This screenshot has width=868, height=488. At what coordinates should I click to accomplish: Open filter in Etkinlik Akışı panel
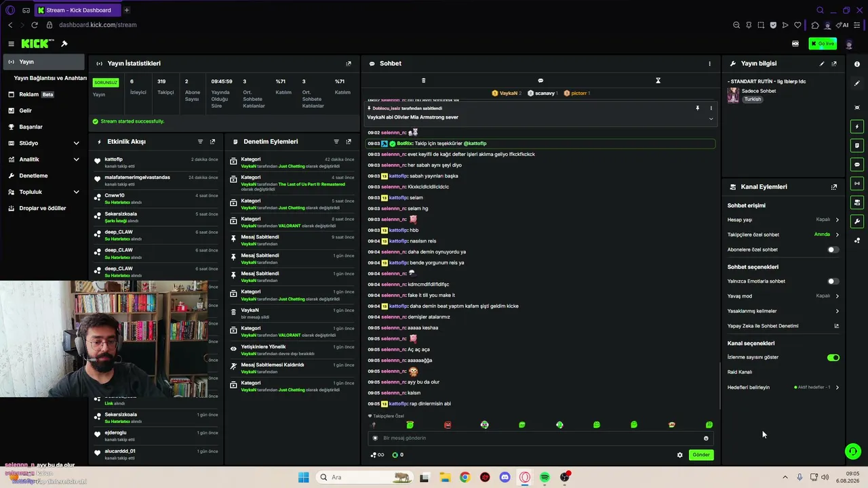[x=200, y=142]
